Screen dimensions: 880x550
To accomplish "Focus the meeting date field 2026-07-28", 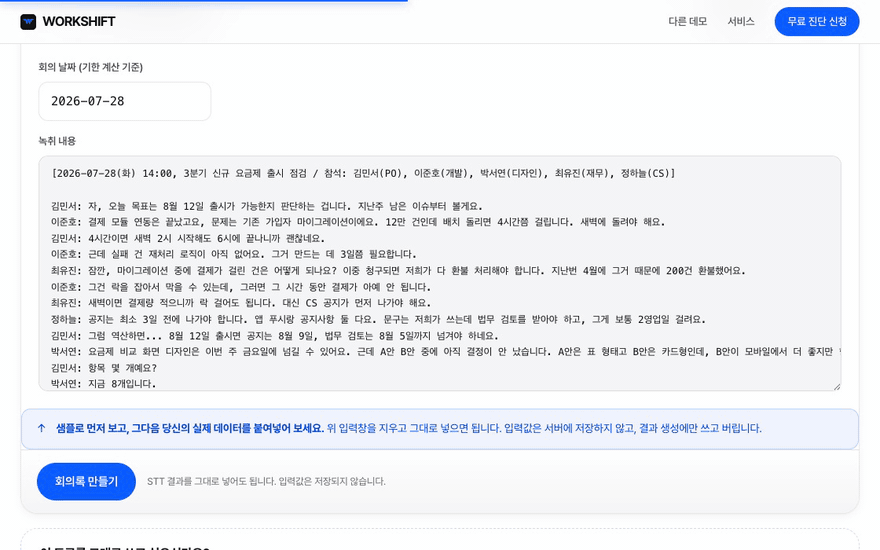I will (125, 101).
